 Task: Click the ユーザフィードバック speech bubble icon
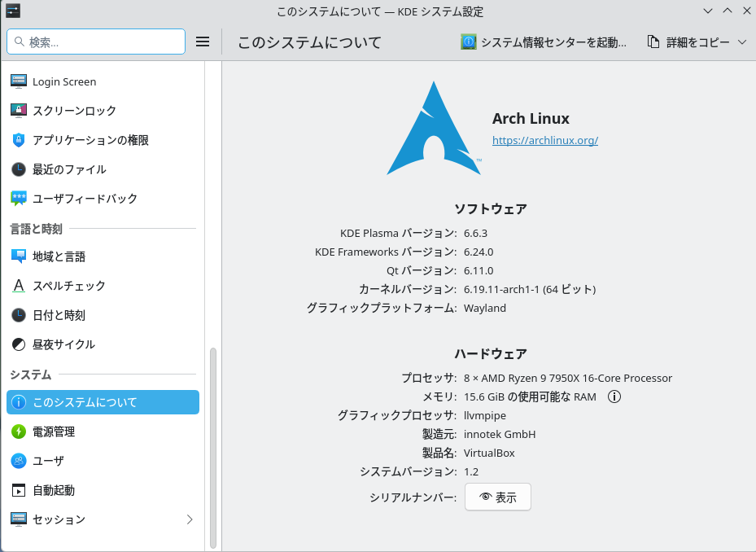click(18, 199)
